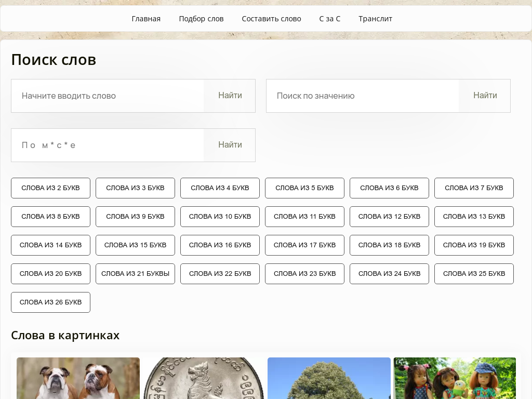Focus the Начните вводить слово field
This screenshot has height=399, width=532.
click(108, 96)
